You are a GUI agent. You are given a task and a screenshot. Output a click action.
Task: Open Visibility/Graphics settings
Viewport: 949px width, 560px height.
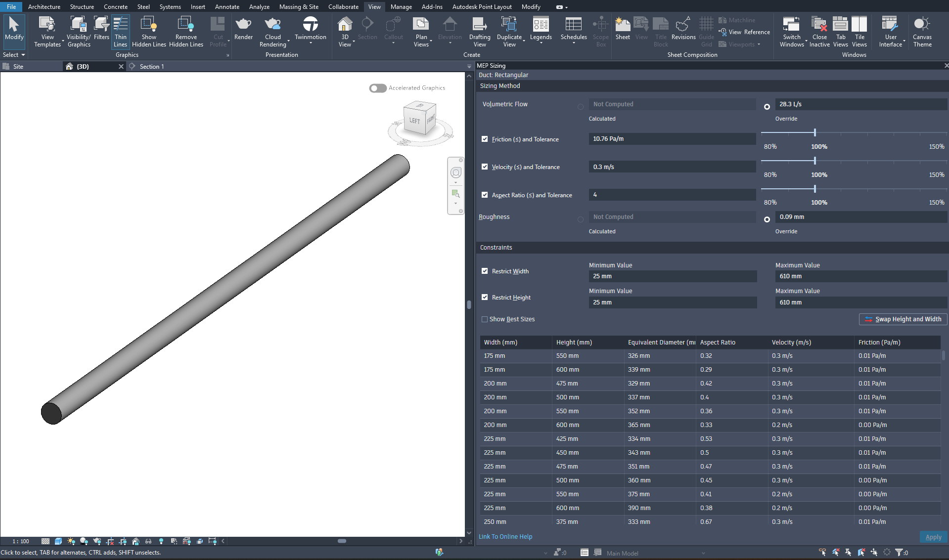click(79, 32)
